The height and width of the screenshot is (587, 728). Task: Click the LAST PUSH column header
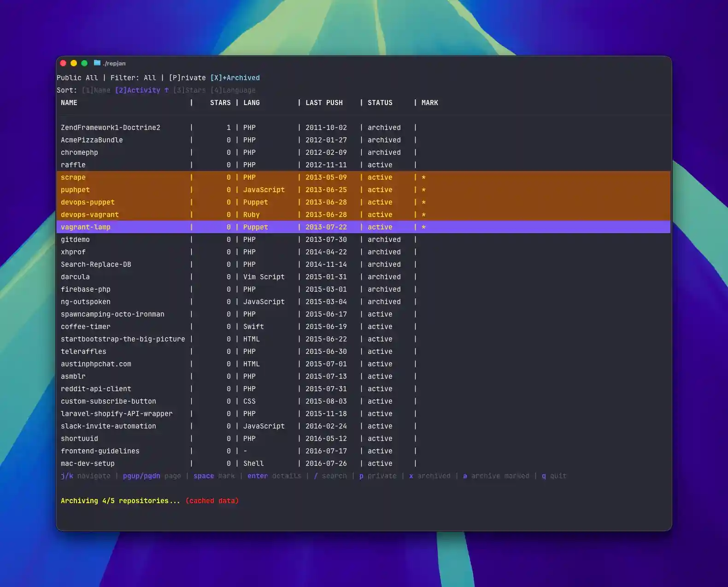click(x=324, y=103)
